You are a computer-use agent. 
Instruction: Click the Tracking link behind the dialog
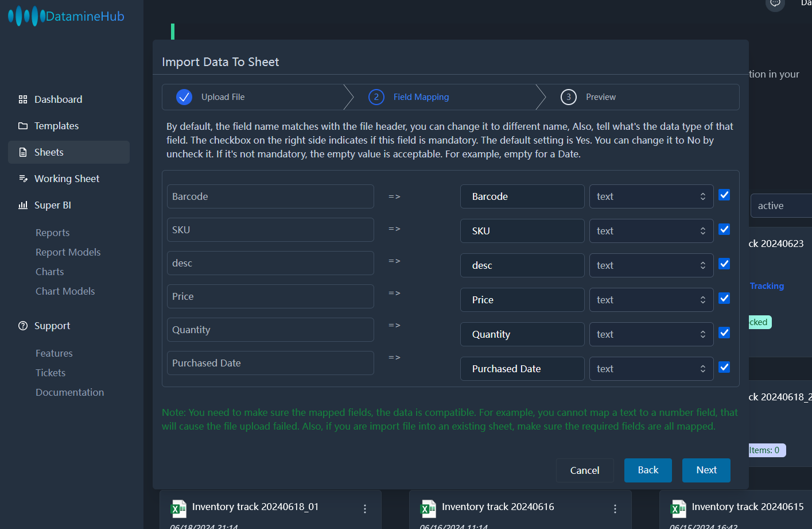767,286
